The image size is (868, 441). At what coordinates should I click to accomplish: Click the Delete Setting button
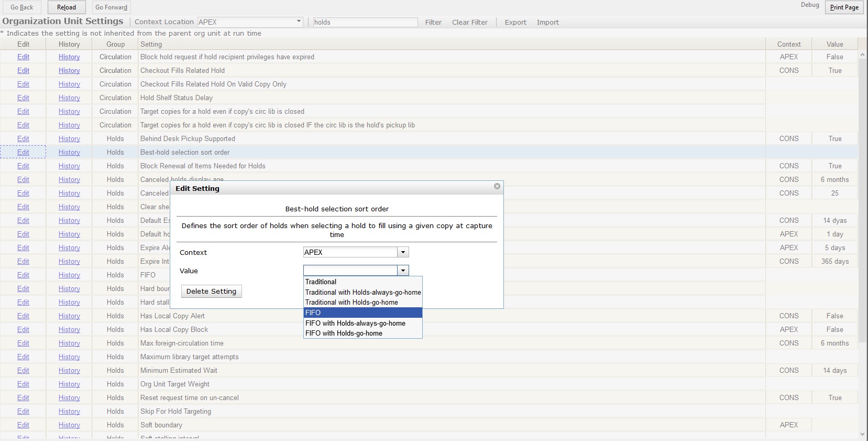pyautogui.click(x=211, y=292)
